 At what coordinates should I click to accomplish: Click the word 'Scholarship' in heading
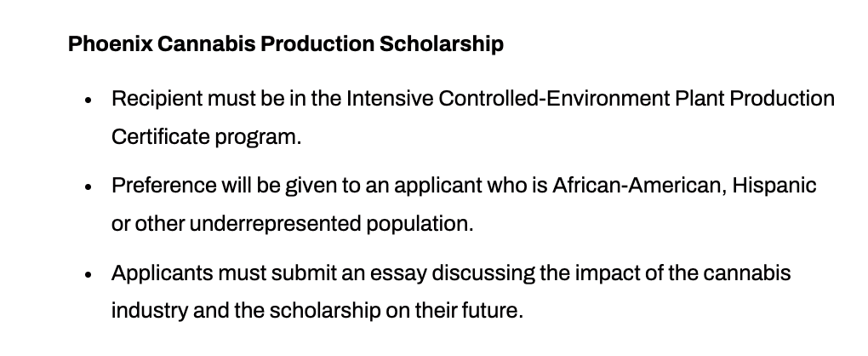tap(441, 43)
